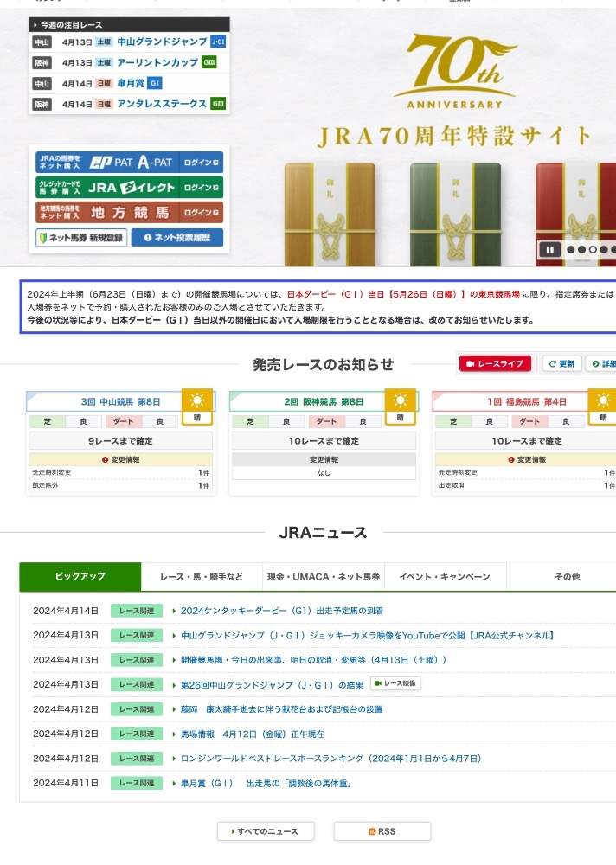Screen dimensions: 616x865
Task: Click the yellow ofuda charm image
Action: tap(330, 214)
